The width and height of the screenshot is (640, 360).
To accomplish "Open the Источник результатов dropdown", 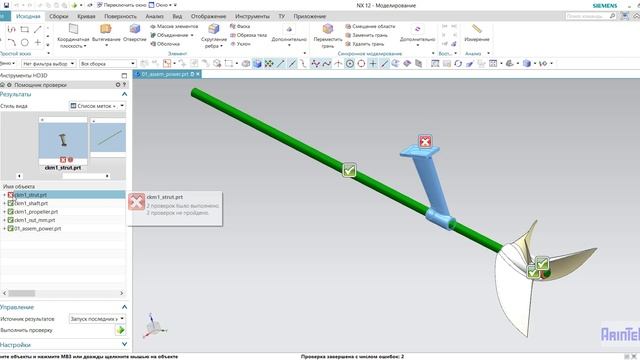I will (97, 318).
